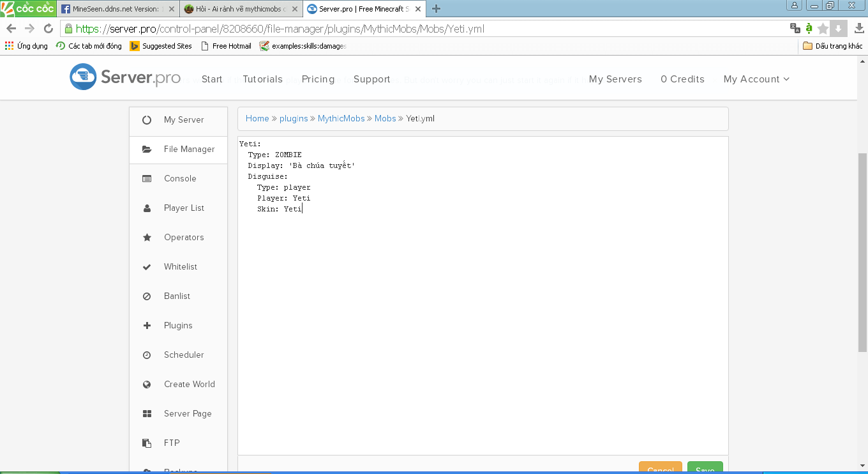Click the Cốc Cốc browser logo button

[28, 8]
